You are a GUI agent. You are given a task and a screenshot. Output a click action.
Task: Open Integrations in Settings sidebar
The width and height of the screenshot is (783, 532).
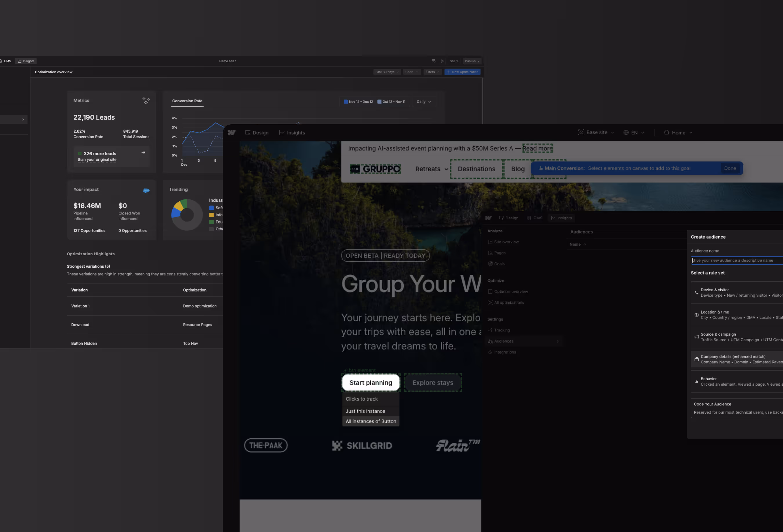(x=505, y=352)
